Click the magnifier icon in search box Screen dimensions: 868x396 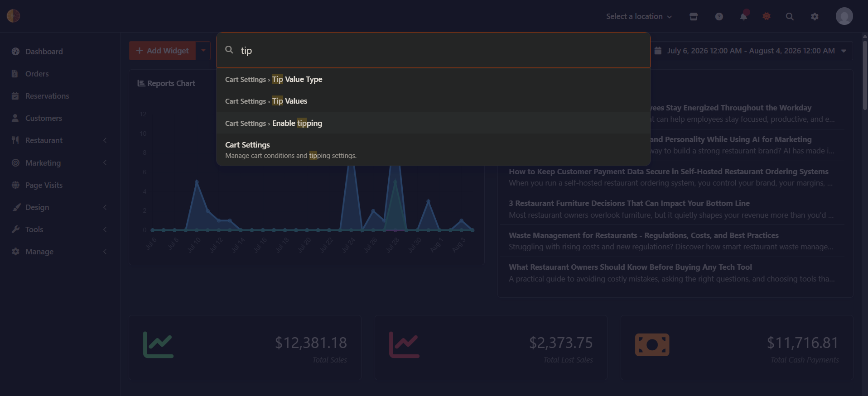click(229, 50)
